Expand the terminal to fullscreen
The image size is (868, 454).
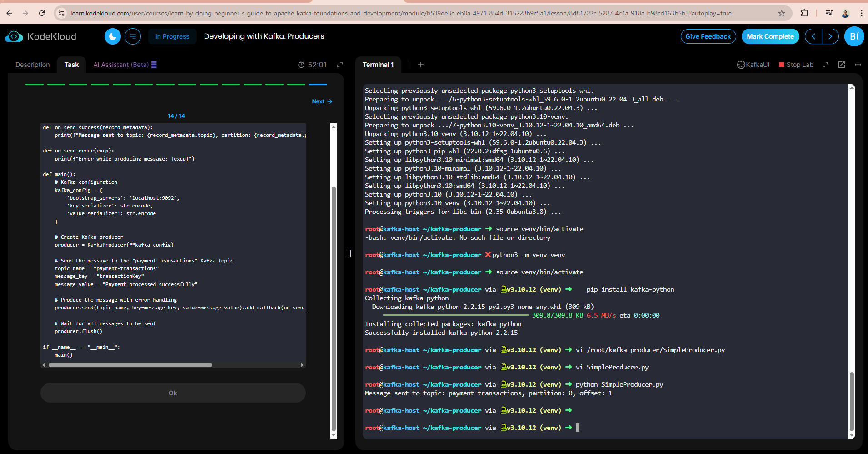(x=825, y=65)
